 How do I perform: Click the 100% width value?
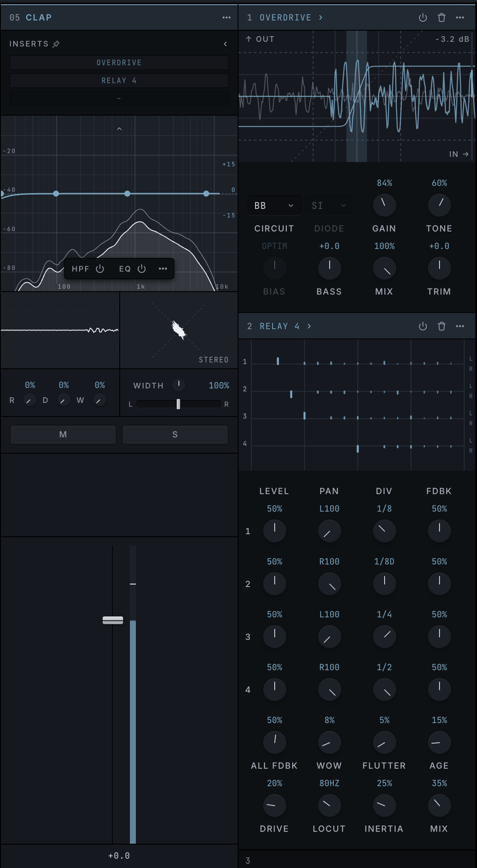(x=219, y=385)
